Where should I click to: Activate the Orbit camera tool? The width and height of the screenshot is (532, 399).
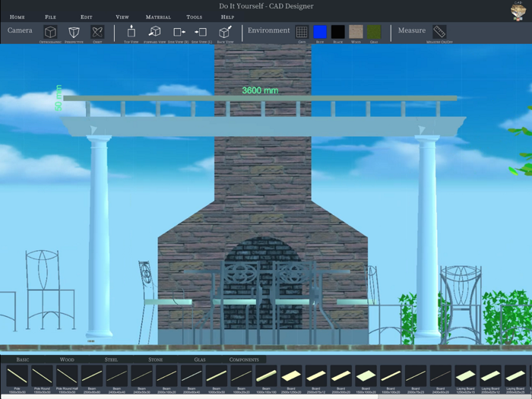point(97,33)
